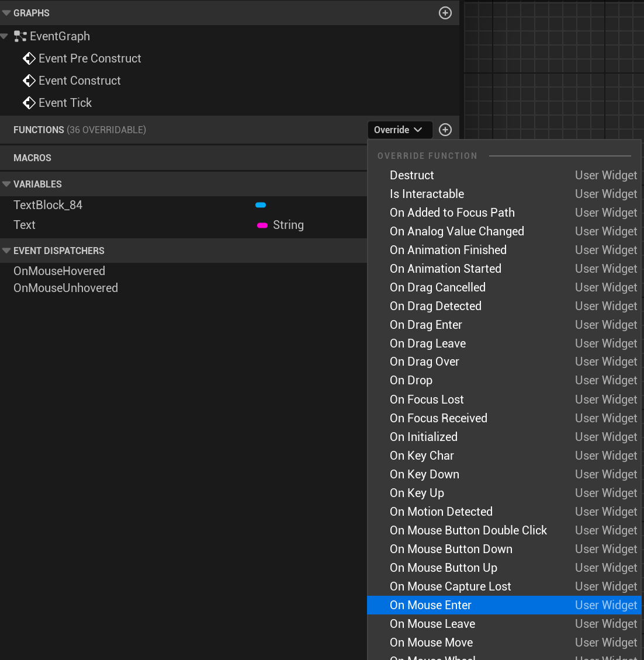
Task: Select Event Tick in graph list
Action: click(65, 103)
